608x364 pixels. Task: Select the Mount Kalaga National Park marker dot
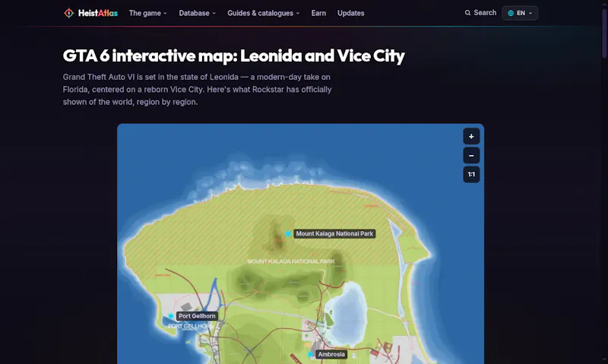[x=288, y=233]
